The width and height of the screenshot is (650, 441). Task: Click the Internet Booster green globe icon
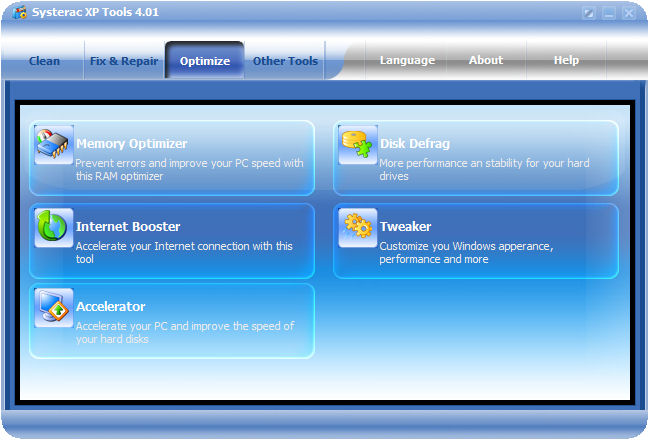pyautogui.click(x=54, y=228)
